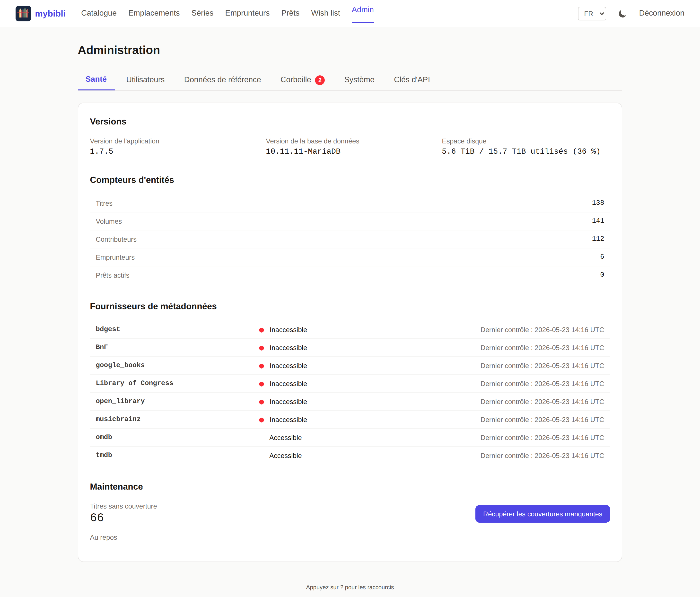Click the Contributeurs count 112
This screenshot has height=597, width=700.
pyautogui.click(x=598, y=238)
